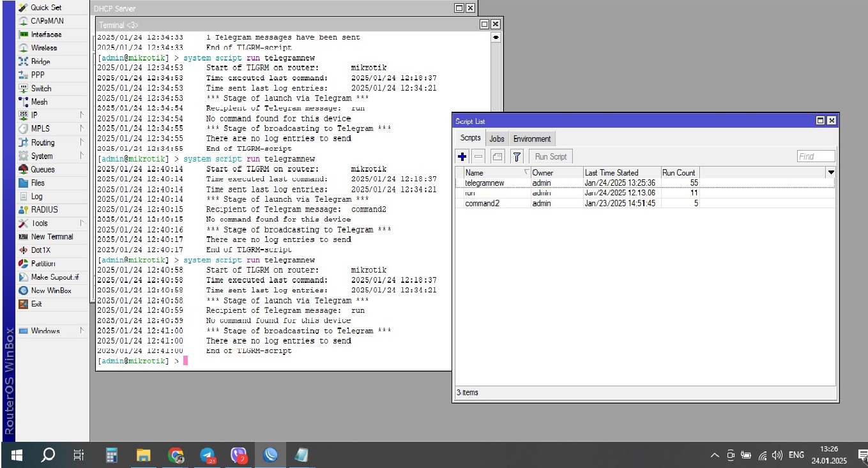This screenshot has height=468, width=868.
Task: Open the Queues section
Action: click(43, 169)
